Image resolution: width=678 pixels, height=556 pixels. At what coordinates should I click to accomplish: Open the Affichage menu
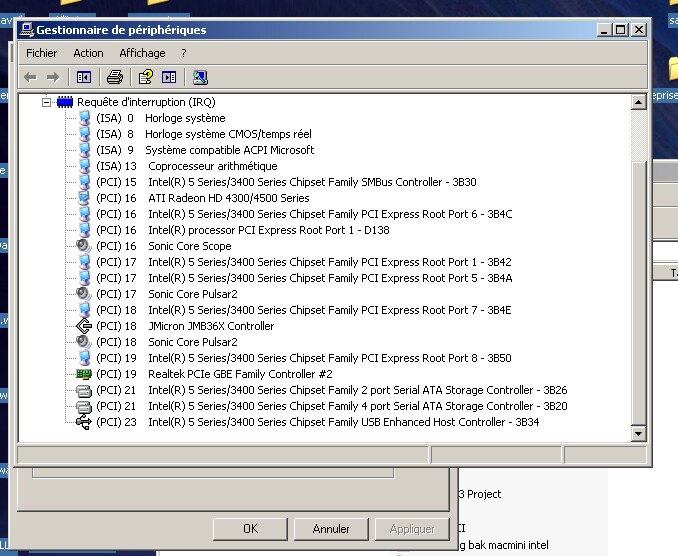tap(142, 53)
